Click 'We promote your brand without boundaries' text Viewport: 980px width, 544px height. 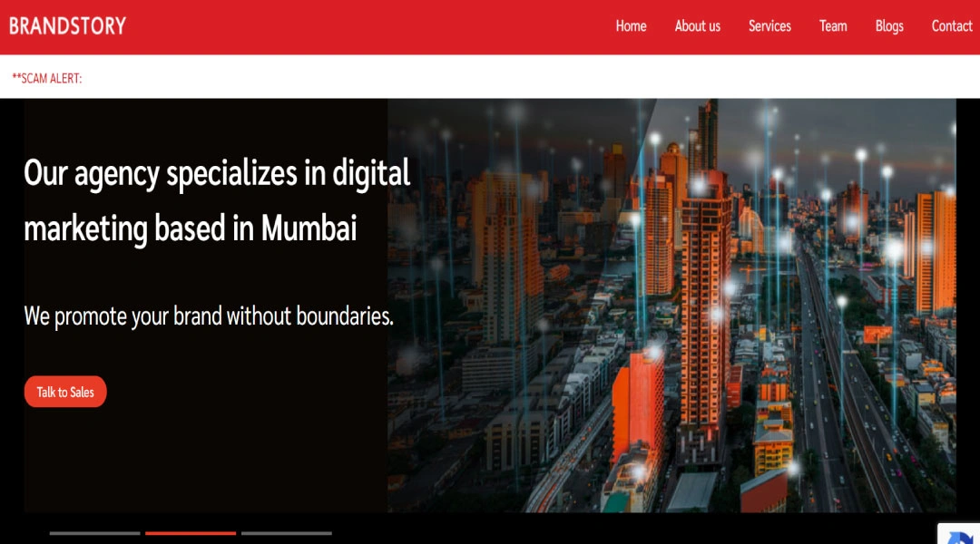(x=209, y=316)
